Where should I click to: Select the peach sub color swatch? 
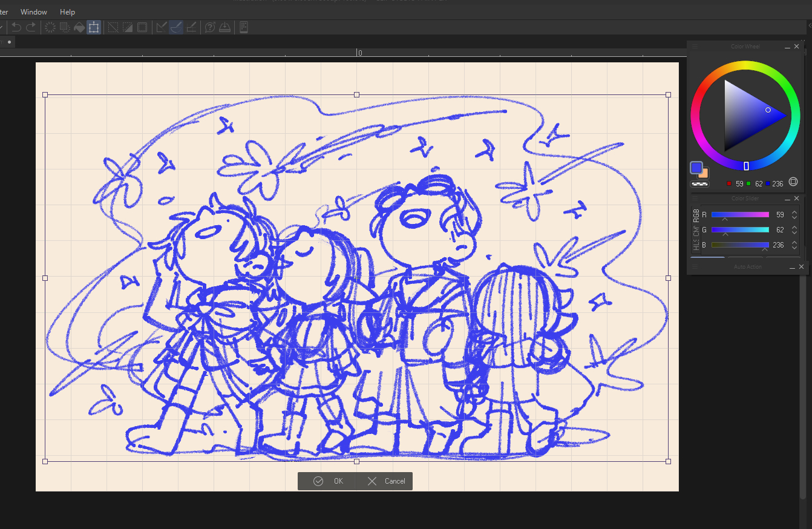point(704,174)
